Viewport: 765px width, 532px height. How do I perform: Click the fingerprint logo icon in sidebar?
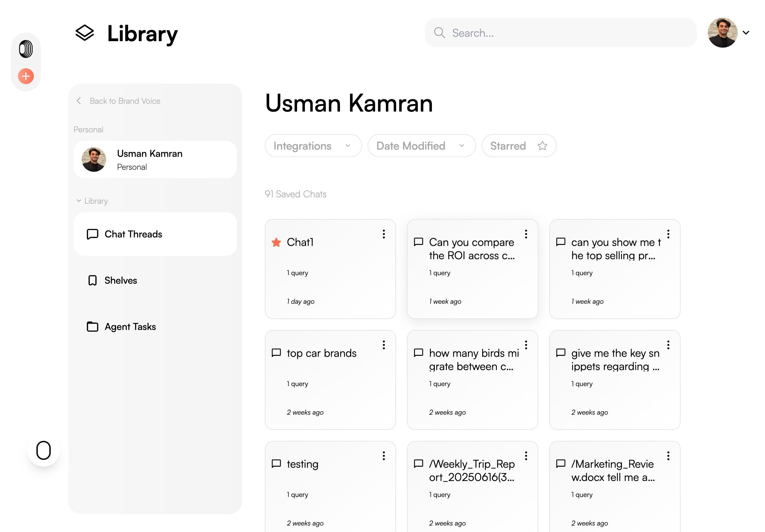[26, 49]
